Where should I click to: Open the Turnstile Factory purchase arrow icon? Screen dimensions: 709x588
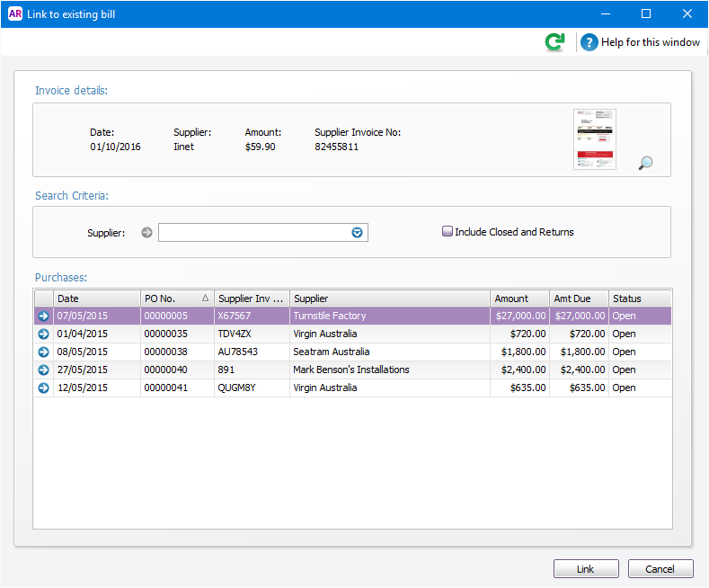point(43,316)
